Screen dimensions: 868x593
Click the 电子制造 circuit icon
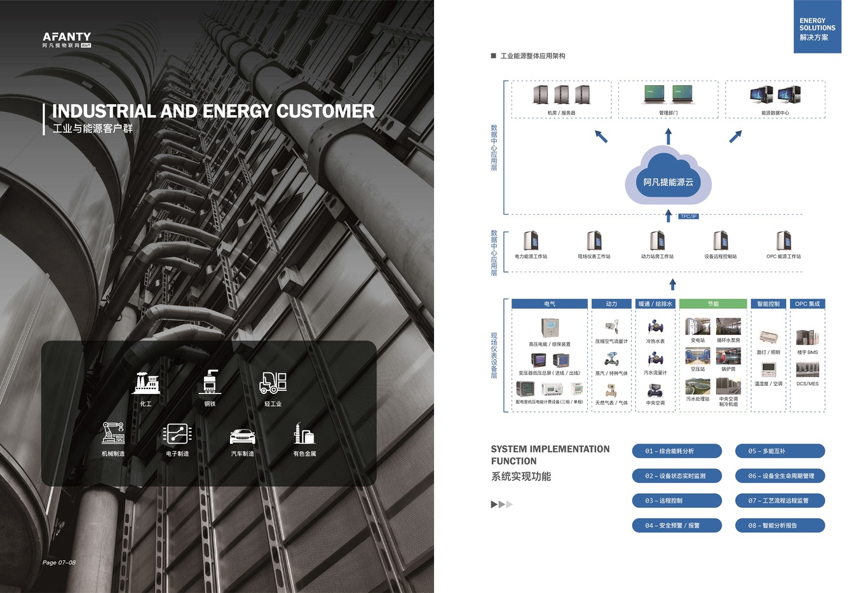pos(177,433)
